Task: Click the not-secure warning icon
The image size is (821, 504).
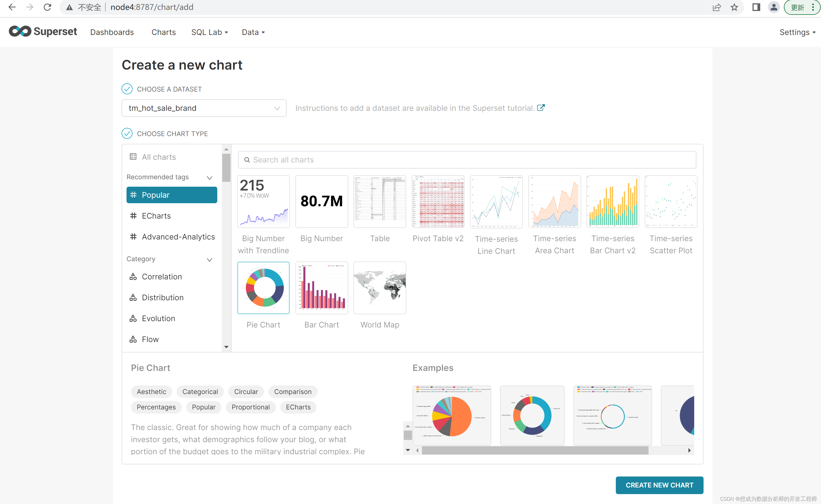Action: click(69, 7)
